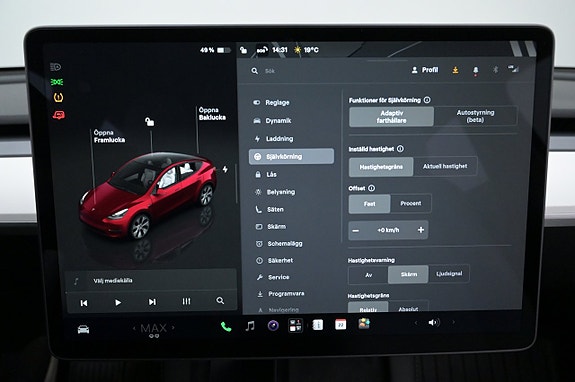Set Hastighetsvarning to Skärm
575x382 pixels.
click(408, 274)
